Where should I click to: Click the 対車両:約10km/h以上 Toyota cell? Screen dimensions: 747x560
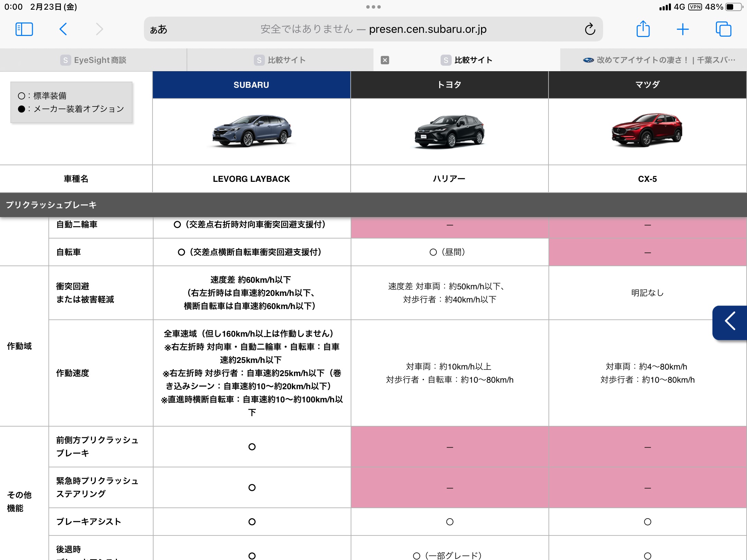point(450,373)
